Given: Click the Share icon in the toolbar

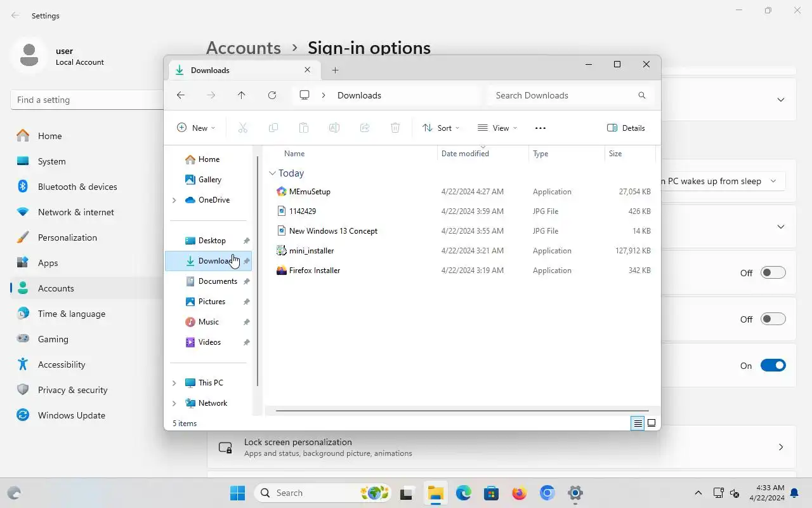Looking at the screenshot, I should pos(365,128).
